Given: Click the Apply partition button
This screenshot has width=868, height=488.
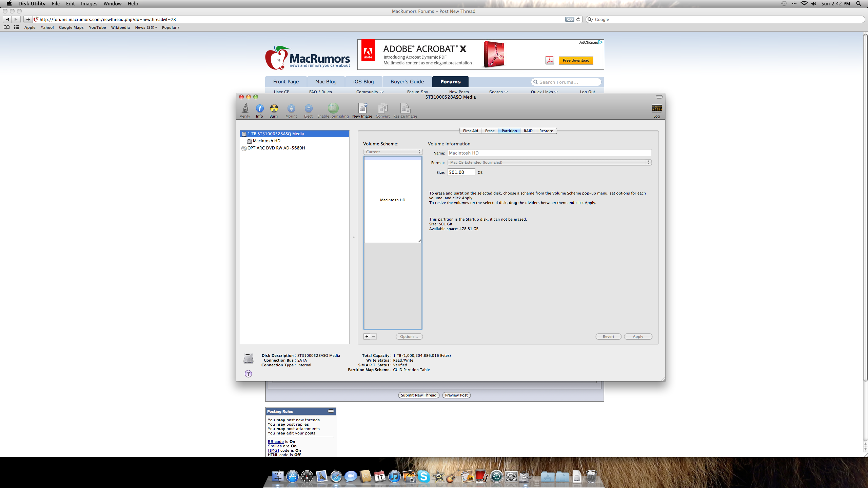Looking at the screenshot, I should coord(638,337).
